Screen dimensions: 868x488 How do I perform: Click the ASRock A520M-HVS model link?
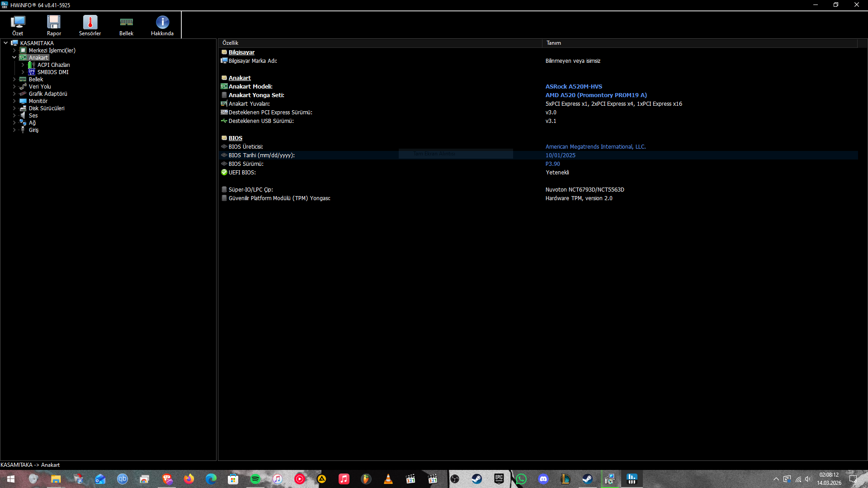point(574,87)
